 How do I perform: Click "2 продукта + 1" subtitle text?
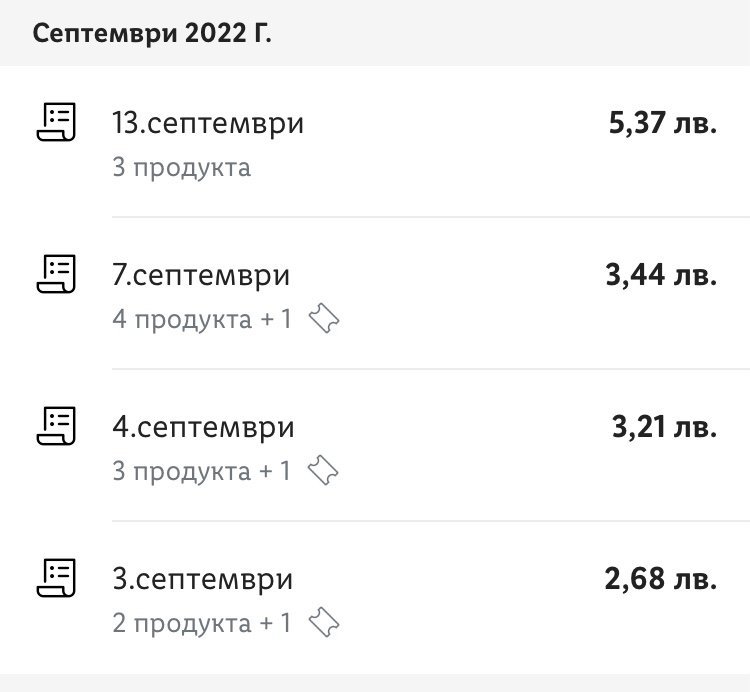tap(201, 623)
